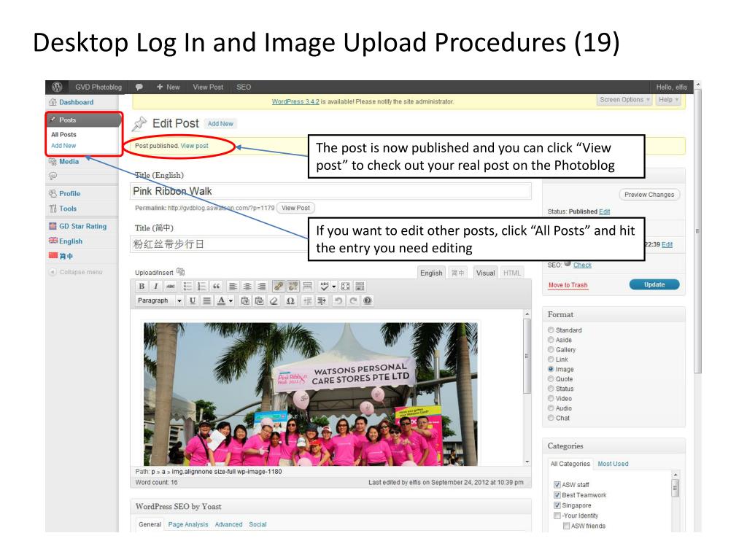Toggle the kitchen sink toolbar
Viewport: 747px width, 560px height.
pos(360,286)
